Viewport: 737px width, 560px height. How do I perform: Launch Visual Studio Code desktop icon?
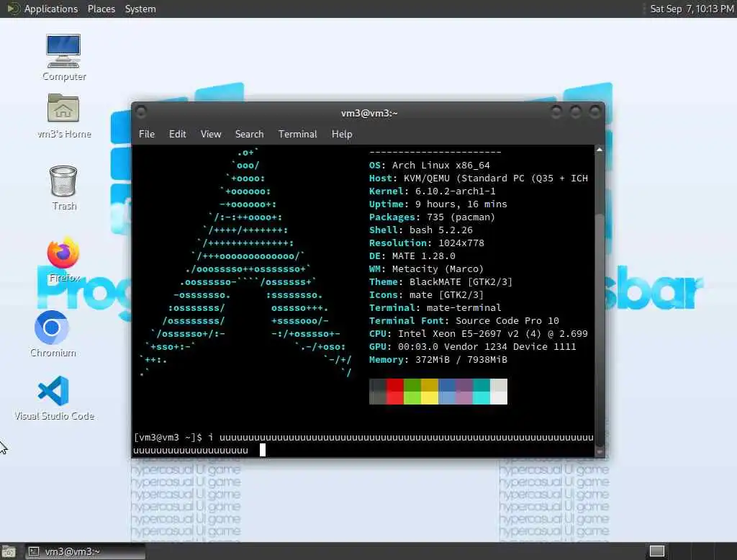[53, 398]
